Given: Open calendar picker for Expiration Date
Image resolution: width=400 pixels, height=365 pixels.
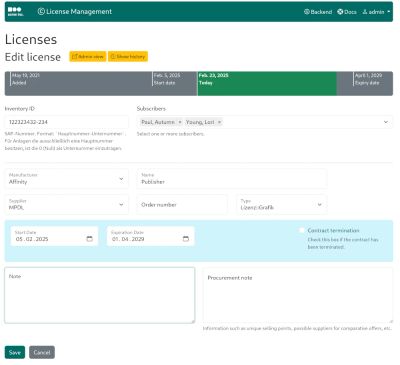Looking at the screenshot, I should tap(186, 239).
